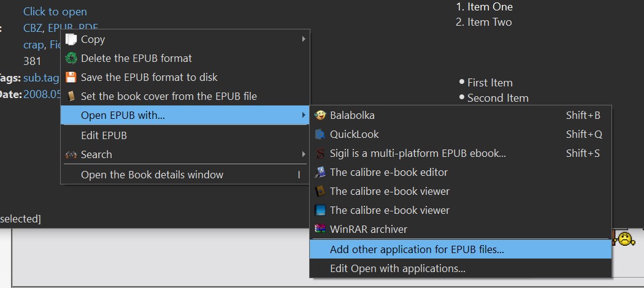Choose Open the Book details window
Image resolution: width=644 pixels, height=288 pixels.
(x=152, y=175)
